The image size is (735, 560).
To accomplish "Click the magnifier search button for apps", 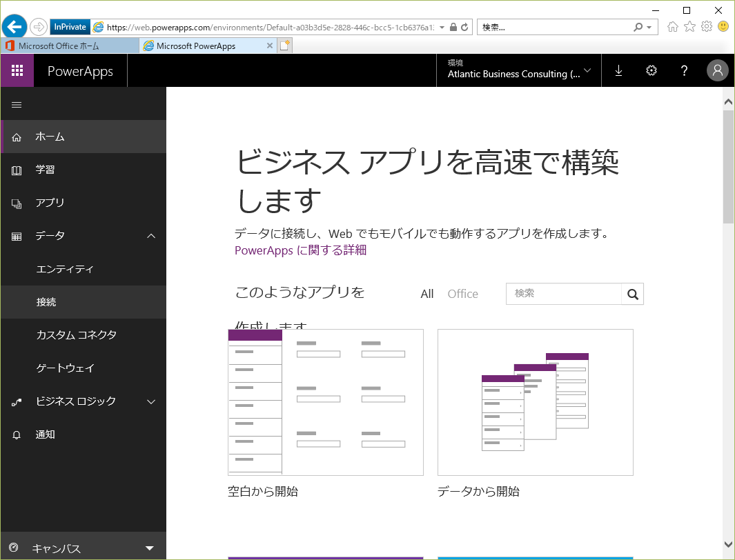I will 632,294.
